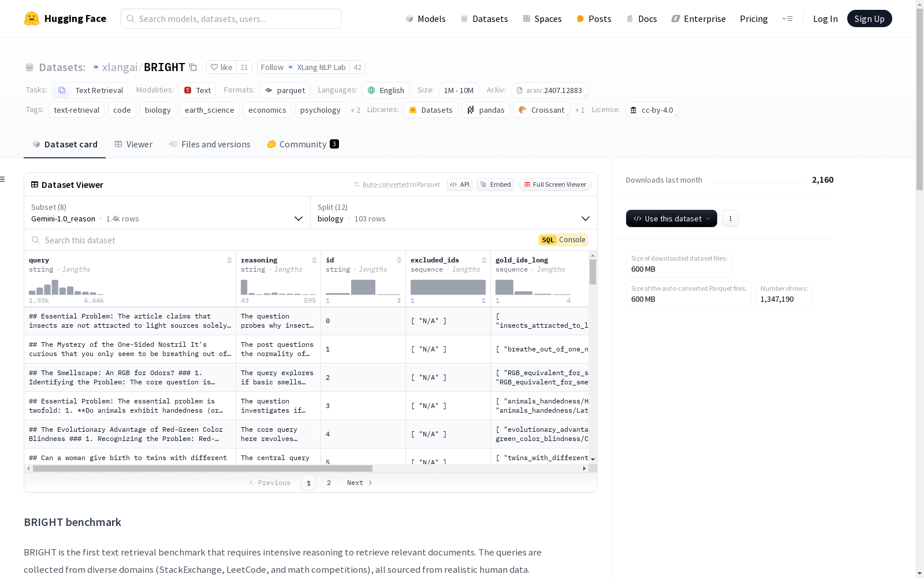This screenshot has height=578, width=924.
Task: Open the Datasets page in navbar
Action: [x=484, y=18]
